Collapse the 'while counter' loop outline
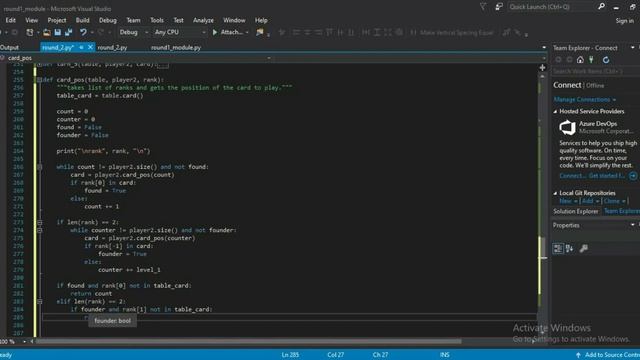The width and height of the screenshot is (640, 360). 39,230
